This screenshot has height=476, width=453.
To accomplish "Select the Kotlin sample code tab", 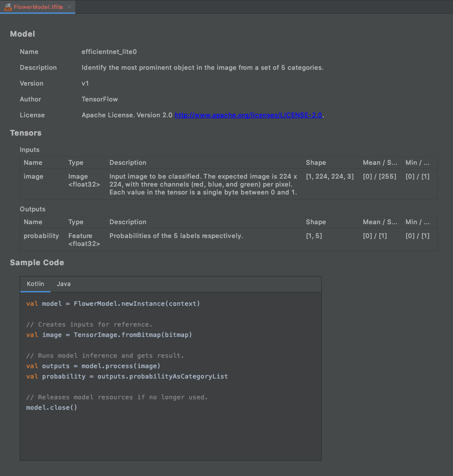I will pyautogui.click(x=35, y=284).
